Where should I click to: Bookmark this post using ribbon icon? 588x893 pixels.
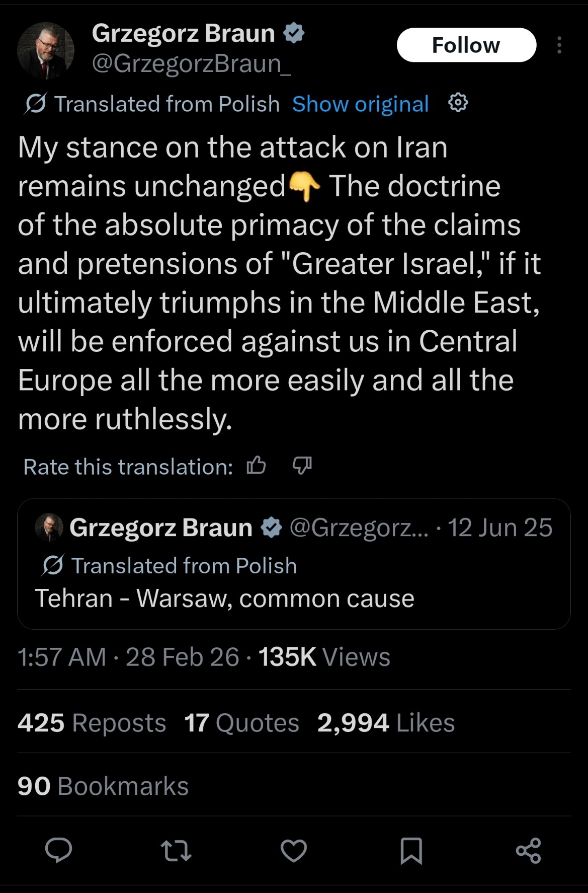pos(411,851)
